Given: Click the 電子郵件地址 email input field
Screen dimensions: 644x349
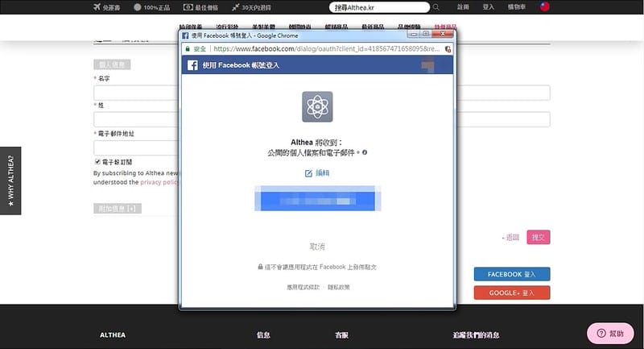Looking at the screenshot, I should tap(136, 147).
